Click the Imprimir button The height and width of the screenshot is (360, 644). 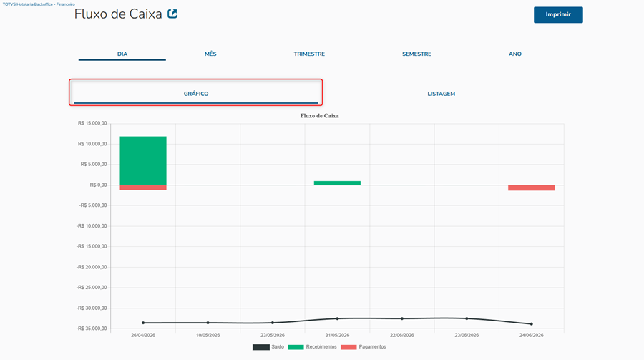pos(558,15)
